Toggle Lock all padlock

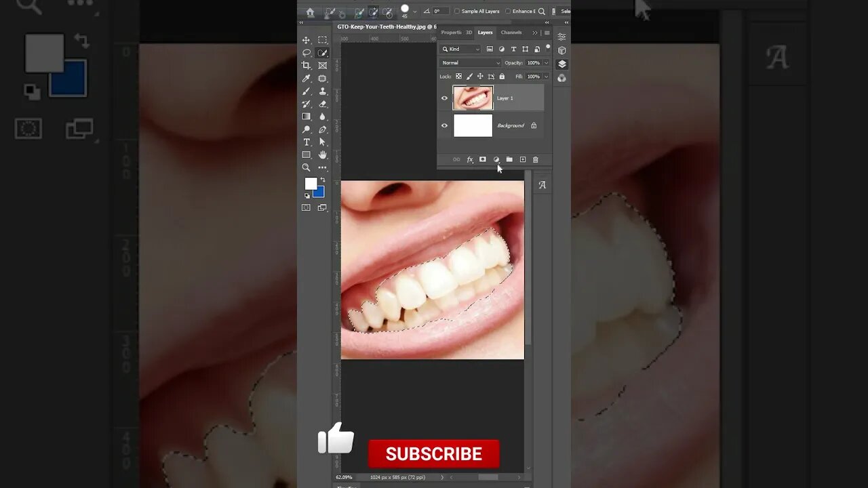pyautogui.click(x=502, y=77)
